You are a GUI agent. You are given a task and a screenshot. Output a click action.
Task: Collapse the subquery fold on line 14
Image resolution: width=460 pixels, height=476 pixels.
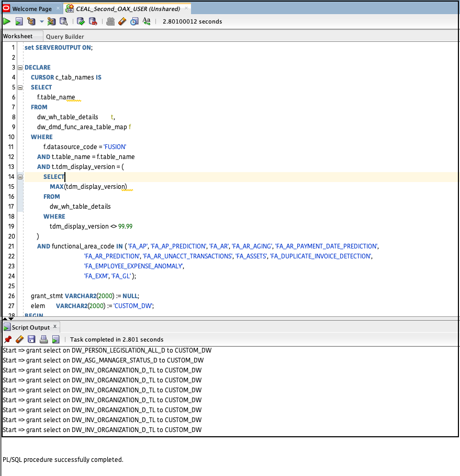[x=20, y=177]
